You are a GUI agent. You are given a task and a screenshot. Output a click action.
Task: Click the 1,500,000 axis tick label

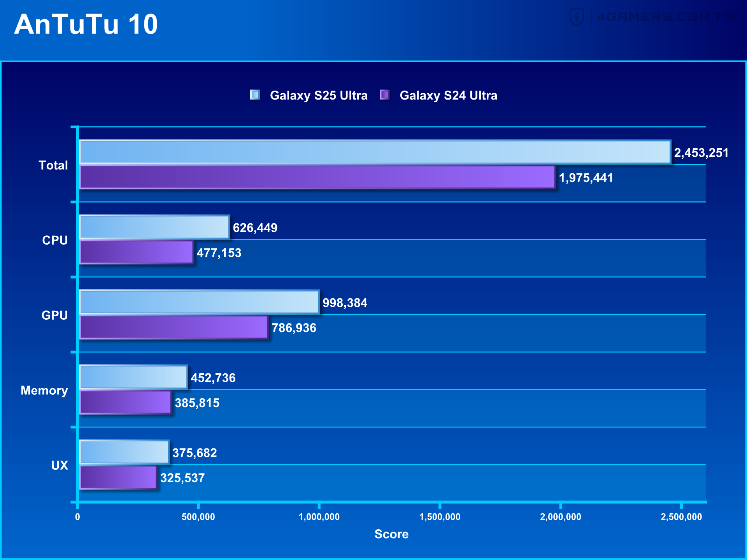coord(440,517)
